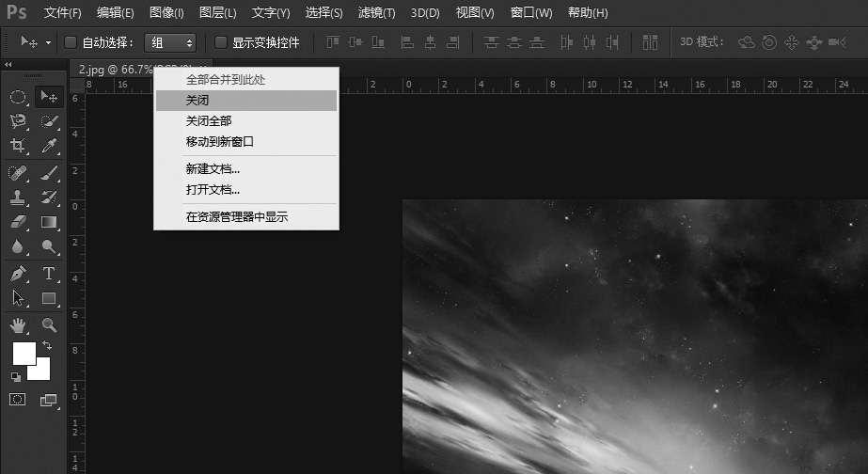Enable the 自动选择 checkbox
The height and width of the screenshot is (474, 868).
click(71, 42)
